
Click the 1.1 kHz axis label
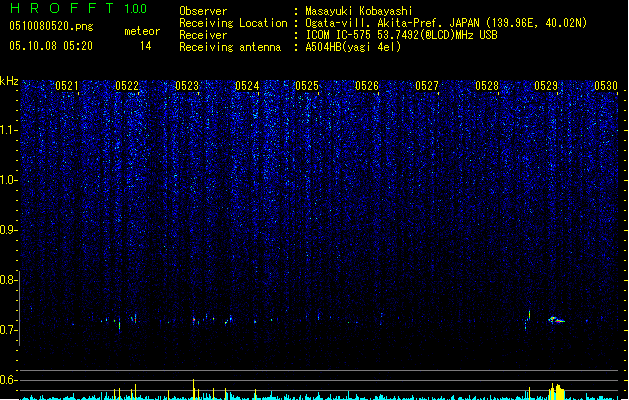click(x=8, y=130)
